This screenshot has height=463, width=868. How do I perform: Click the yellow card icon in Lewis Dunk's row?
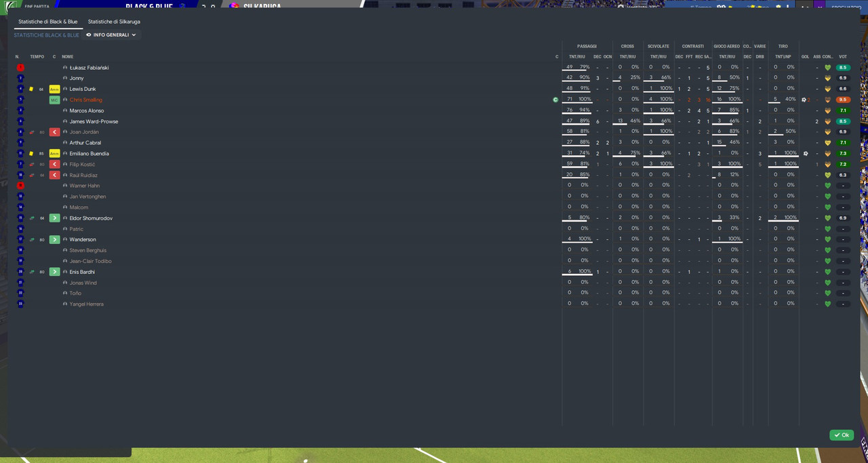coord(31,89)
